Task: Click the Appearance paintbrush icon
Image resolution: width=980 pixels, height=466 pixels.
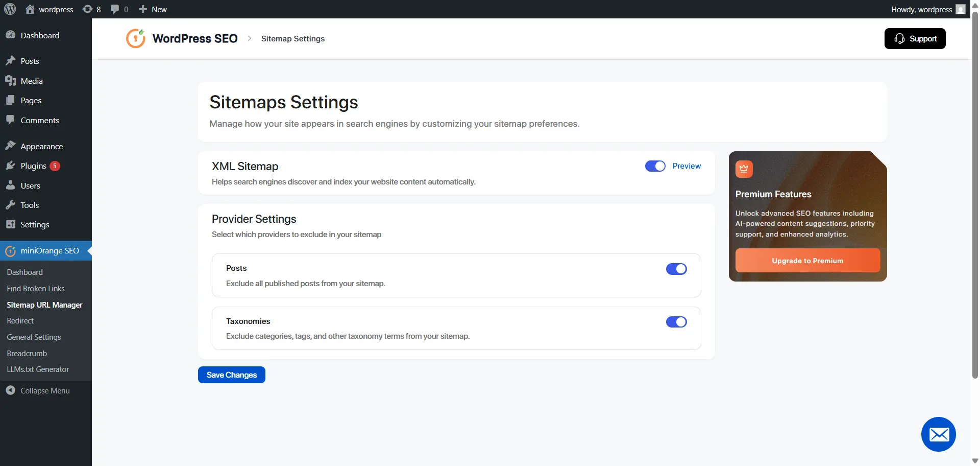Action: 11,146
